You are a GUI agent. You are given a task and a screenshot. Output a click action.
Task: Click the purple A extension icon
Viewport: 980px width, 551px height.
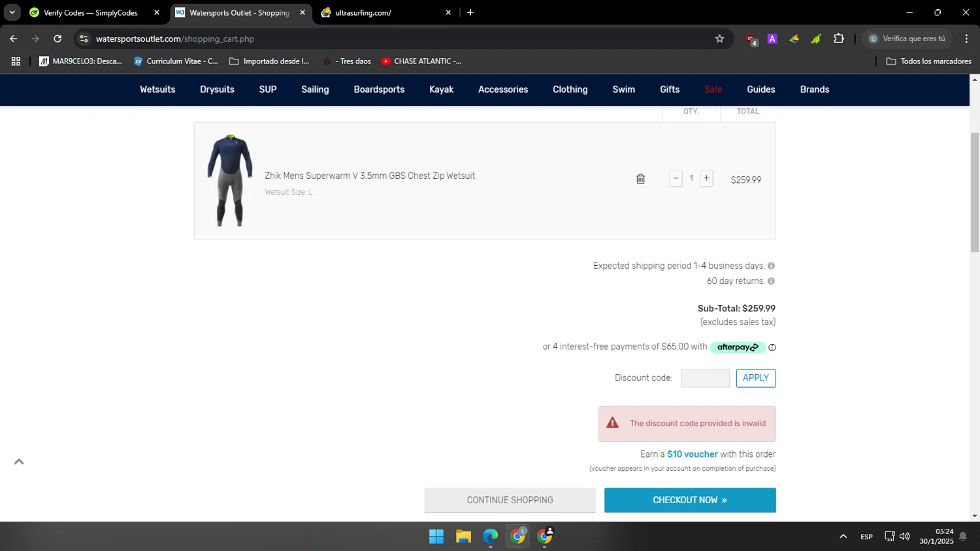click(772, 39)
